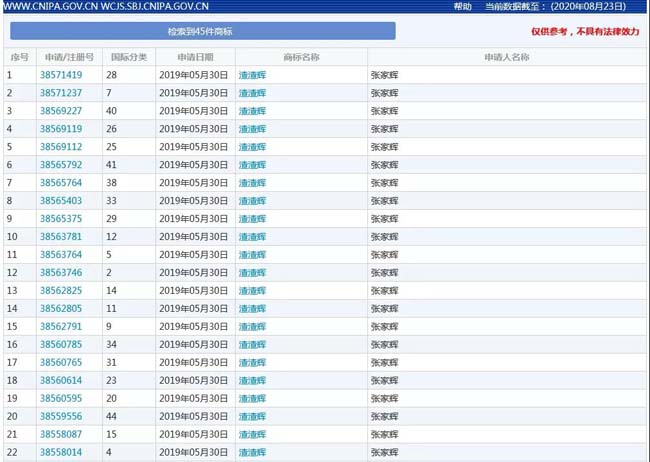Select application number 38563781

click(x=61, y=237)
